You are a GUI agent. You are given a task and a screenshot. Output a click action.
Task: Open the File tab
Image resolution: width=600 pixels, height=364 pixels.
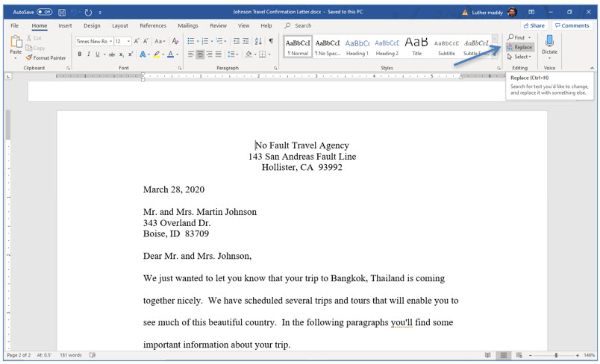tap(14, 25)
